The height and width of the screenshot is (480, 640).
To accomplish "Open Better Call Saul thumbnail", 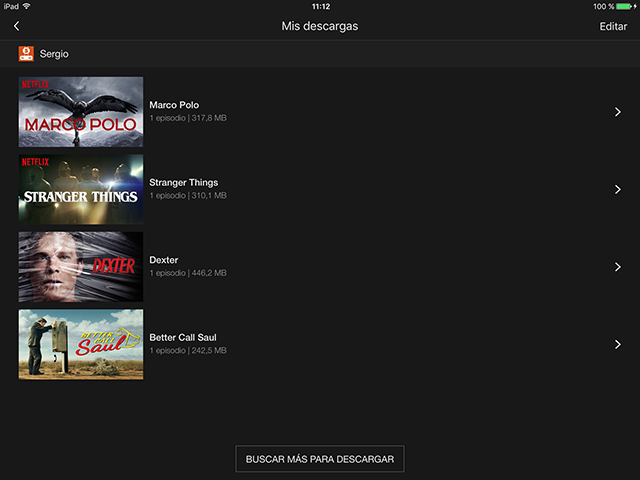I will pyautogui.click(x=81, y=344).
